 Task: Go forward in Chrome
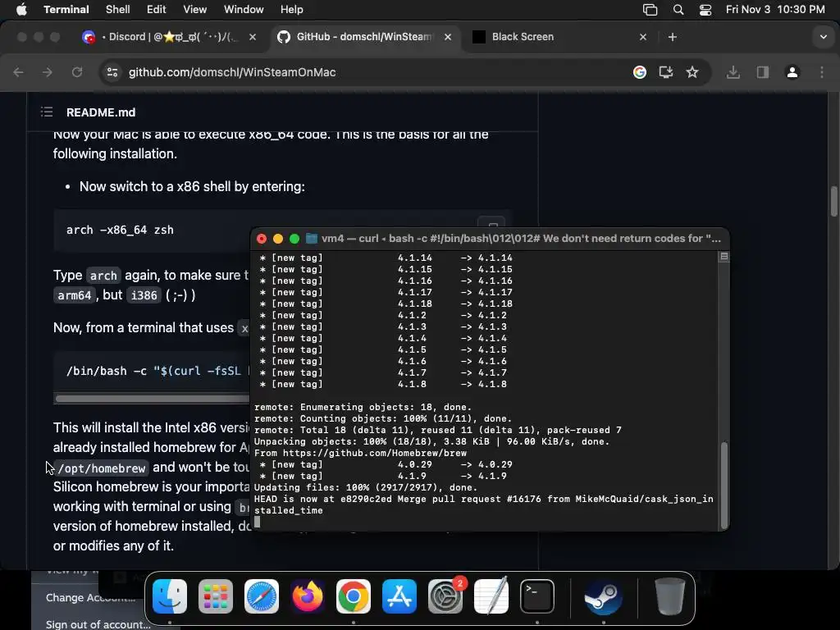(x=47, y=72)
